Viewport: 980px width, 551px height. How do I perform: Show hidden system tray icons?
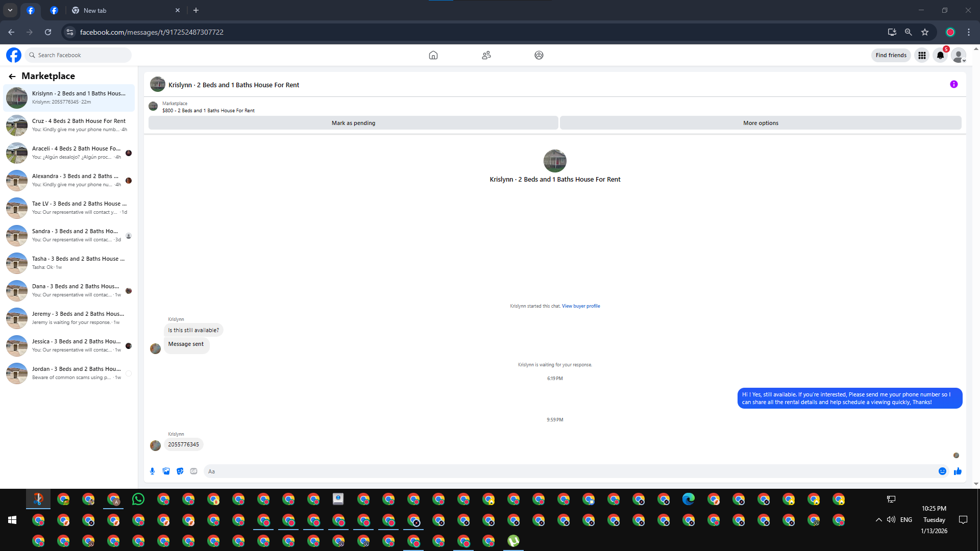tap(878, 520)
